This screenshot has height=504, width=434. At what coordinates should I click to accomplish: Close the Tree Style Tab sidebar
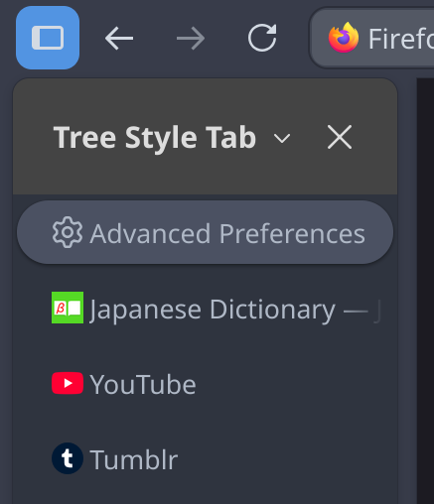[x=340, y=137]
